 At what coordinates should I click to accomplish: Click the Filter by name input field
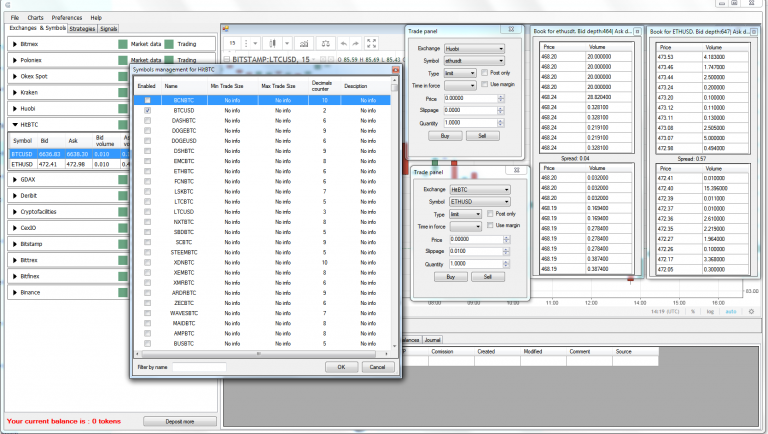point(199,367)
